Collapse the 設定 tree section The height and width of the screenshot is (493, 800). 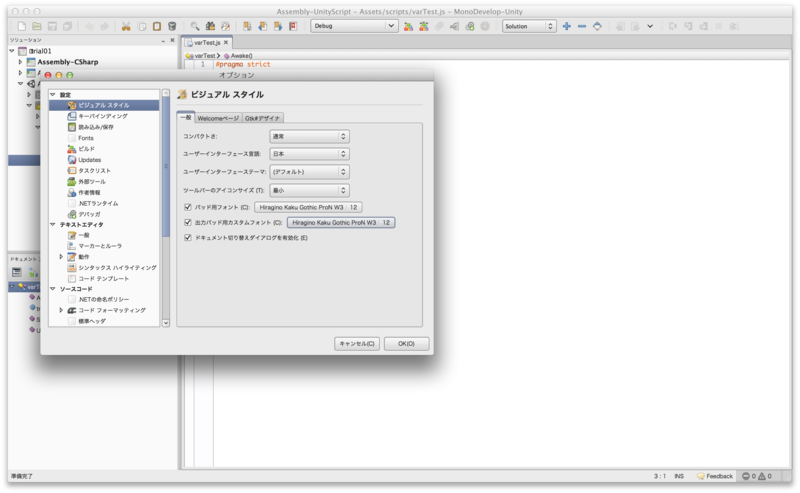(53, 94)
